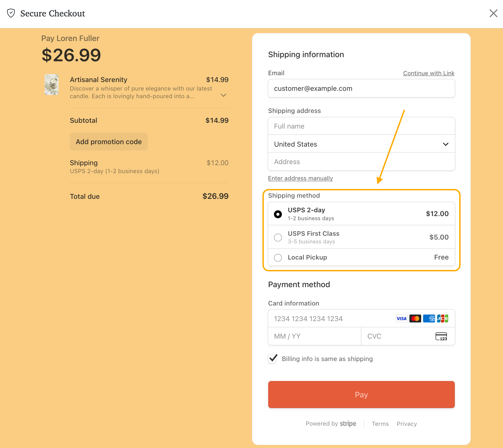Click the Pay button

tap(361, 395)
